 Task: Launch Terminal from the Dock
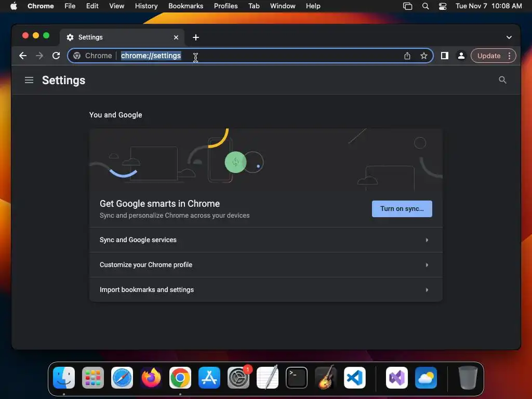(x=297, y=378)
